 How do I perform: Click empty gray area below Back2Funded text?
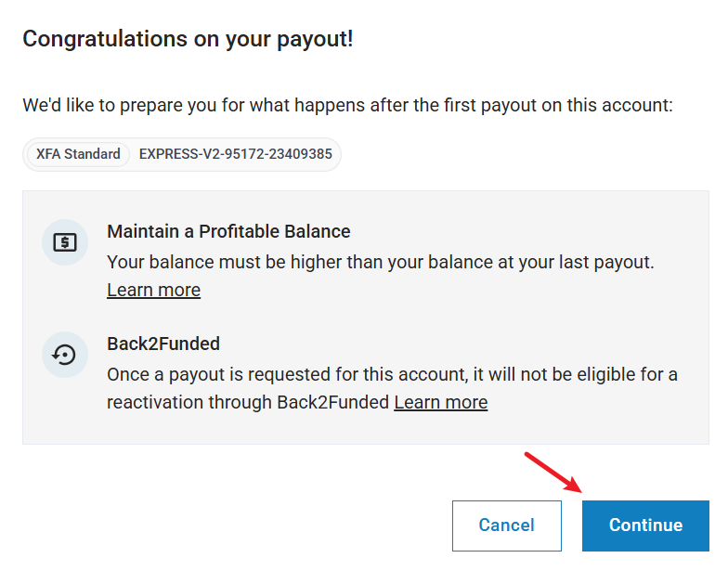click(371, 429)
